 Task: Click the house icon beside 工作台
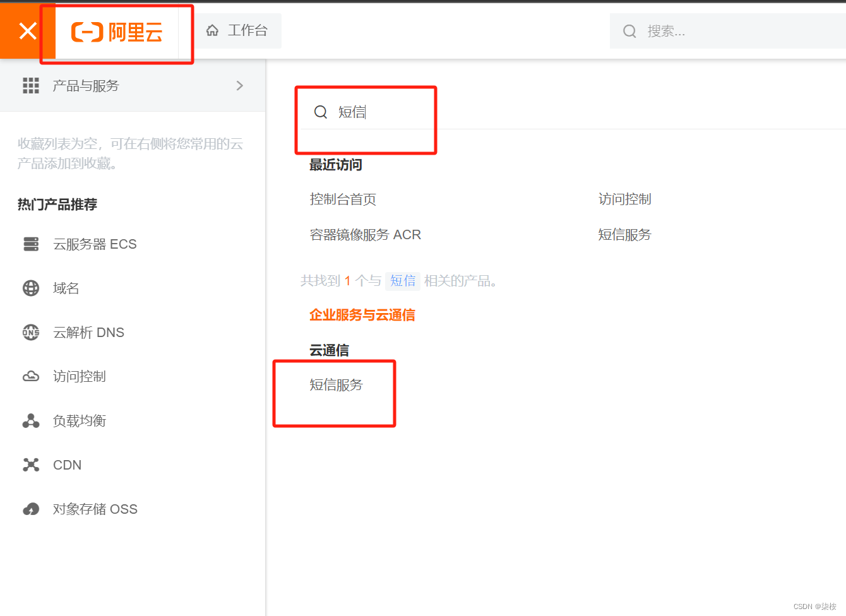coord(213,30)
